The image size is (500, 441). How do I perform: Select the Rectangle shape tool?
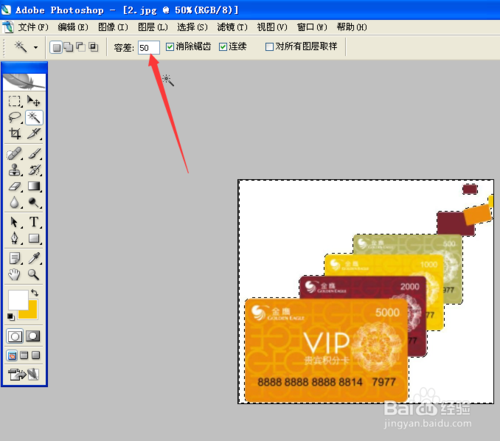[x=34, y=238]
